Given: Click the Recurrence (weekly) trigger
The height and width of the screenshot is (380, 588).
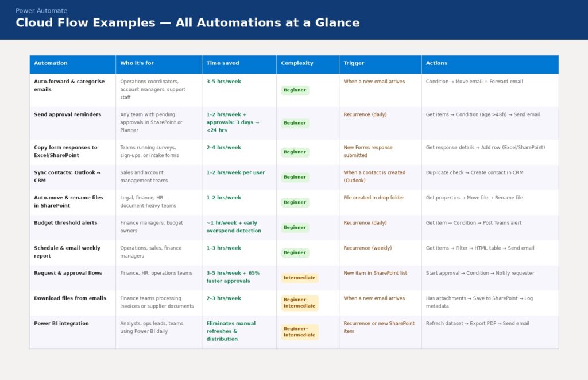Looking at the screenshot, I should 367,248.
